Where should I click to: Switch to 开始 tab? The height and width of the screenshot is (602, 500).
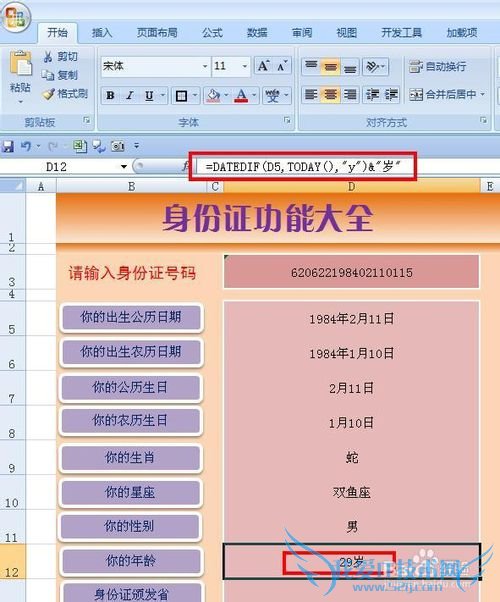click(x=57, y=33)
